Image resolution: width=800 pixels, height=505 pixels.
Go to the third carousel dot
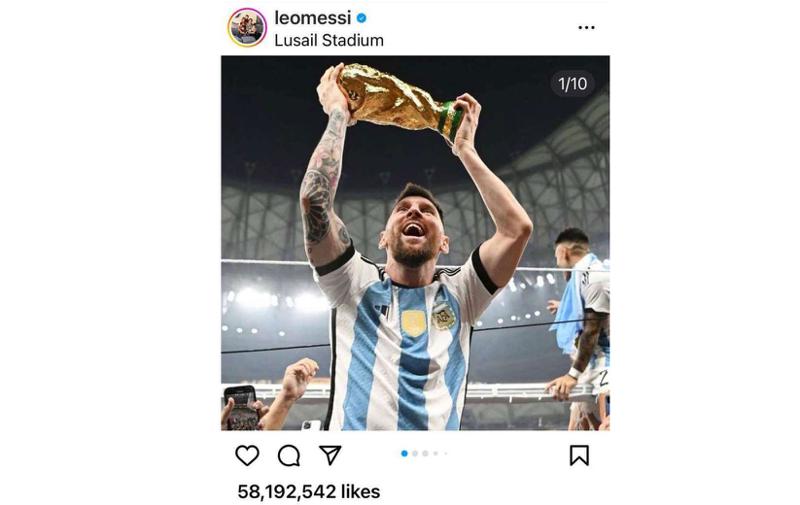[x=425, y=453]
